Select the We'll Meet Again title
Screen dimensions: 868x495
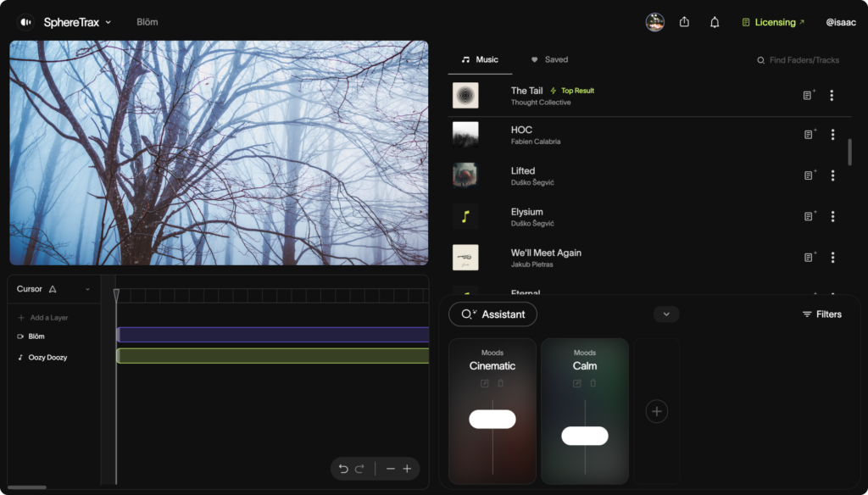[x=546, y=253]
